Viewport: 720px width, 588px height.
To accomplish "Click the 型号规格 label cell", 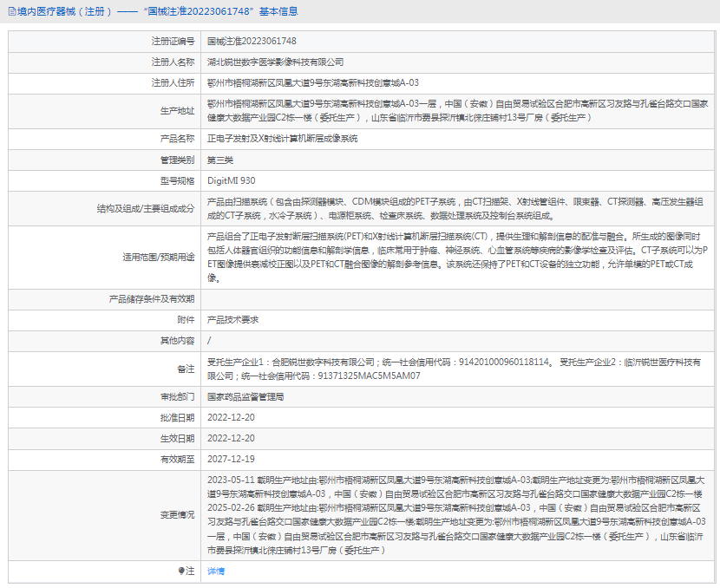I will [x=105, y=180].
